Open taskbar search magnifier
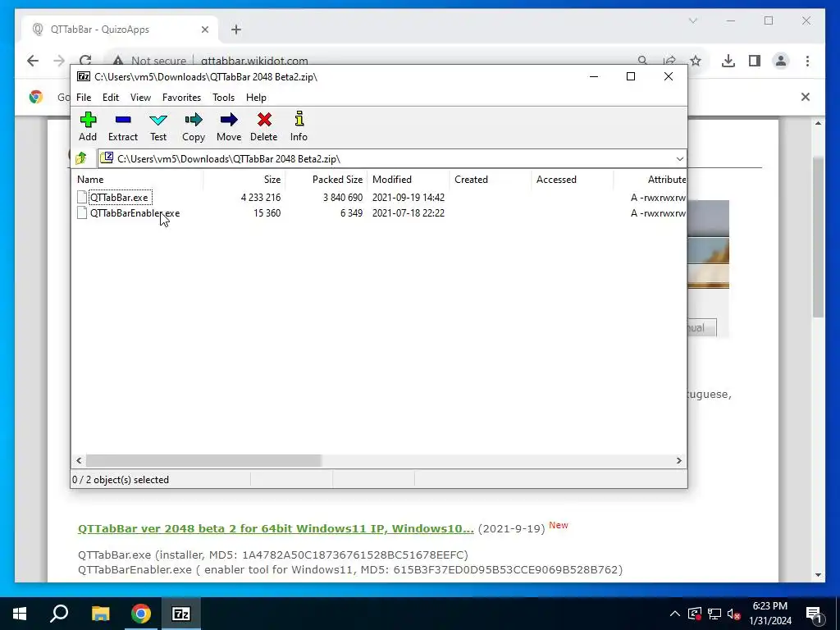Screen dimensions: 840x630 pyautogui.click(x=59, y=613)
